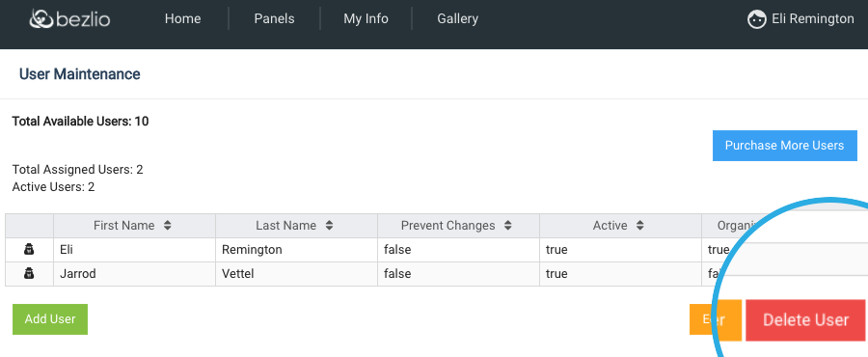Click the user icon in Eli's row

pos(29,250)
